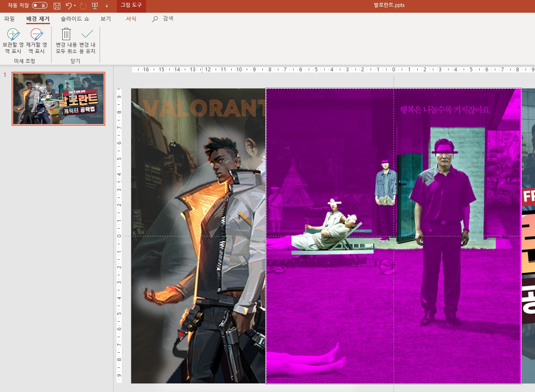The width and height of the screenshot is (535, 392).
Task: Select 제거할 영역 표시 pencil-minus tool
Action: pyautogui.click(x=36, y=41)
